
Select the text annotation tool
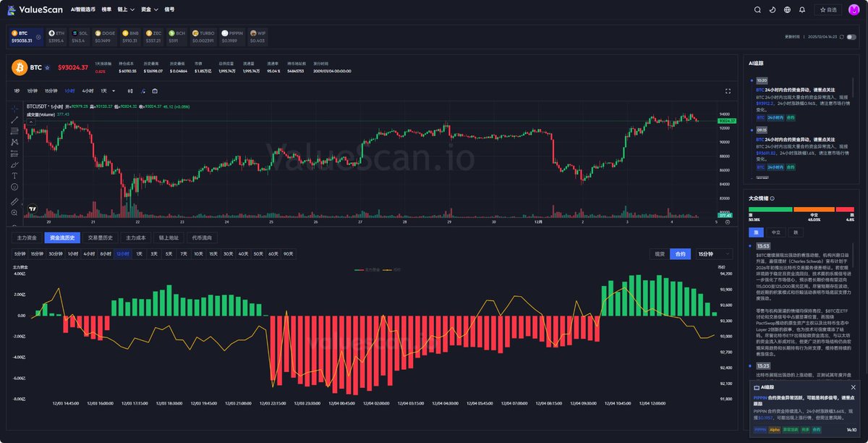pyautogui.click(x=14, y=176)
